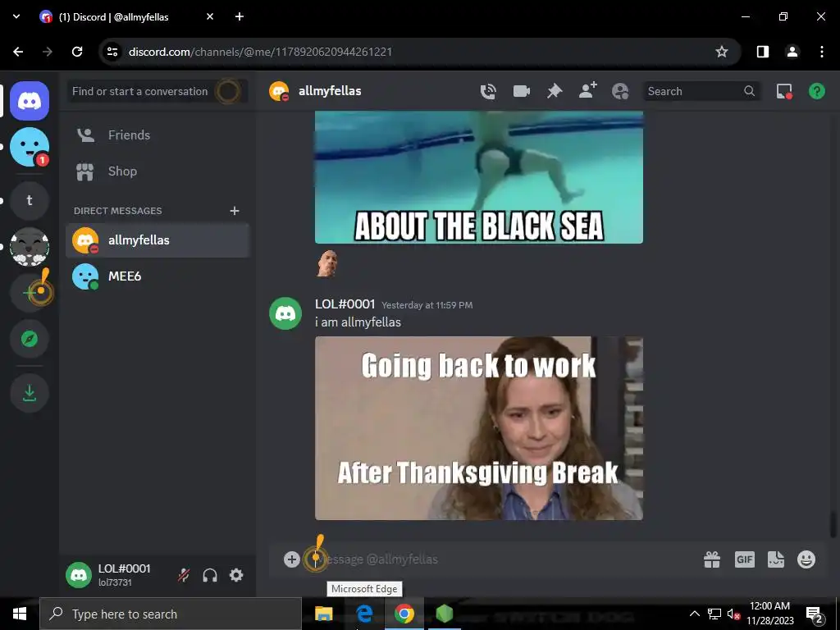Open the GIF picker button
840x630 pixels.
coord(745,559)
